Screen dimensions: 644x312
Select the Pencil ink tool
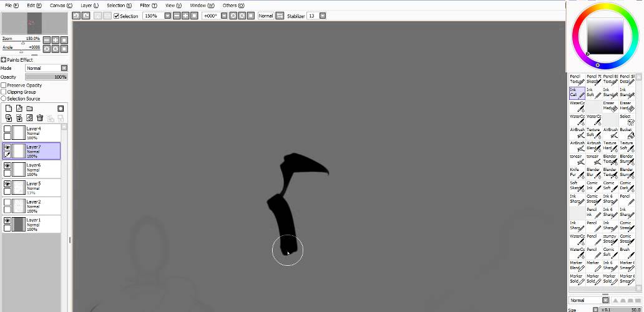[593, 213]
